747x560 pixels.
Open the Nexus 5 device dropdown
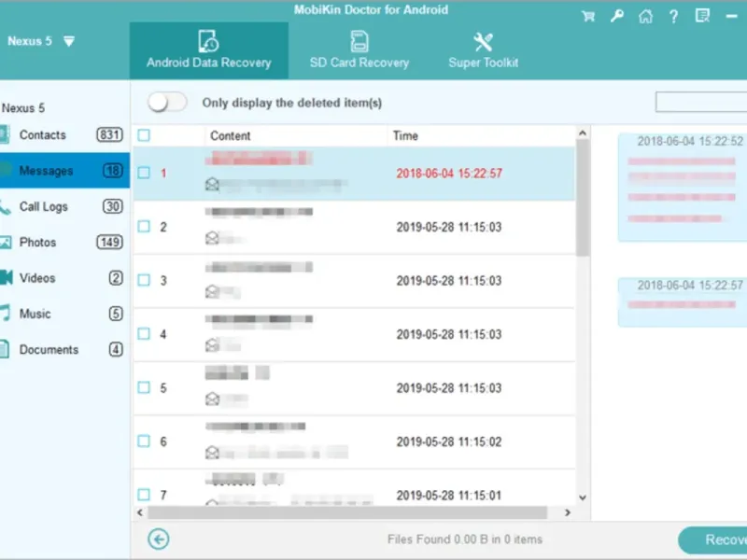point(69,41)
